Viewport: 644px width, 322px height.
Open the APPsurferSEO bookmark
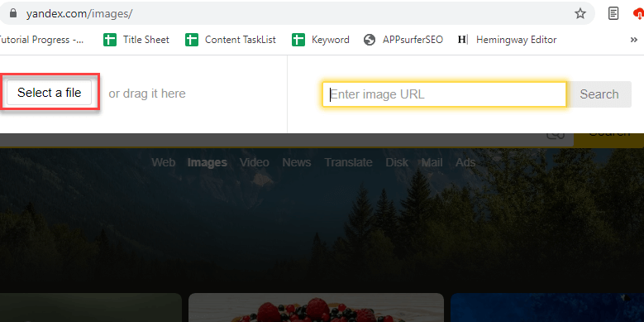click(403, 40)
